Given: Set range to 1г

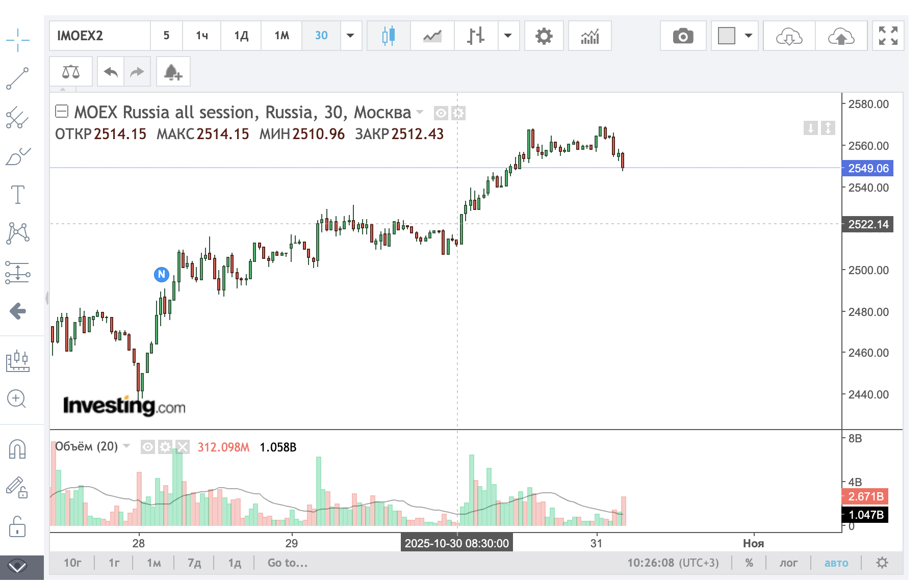Looking at the screenshot, I should coord(114,563).
